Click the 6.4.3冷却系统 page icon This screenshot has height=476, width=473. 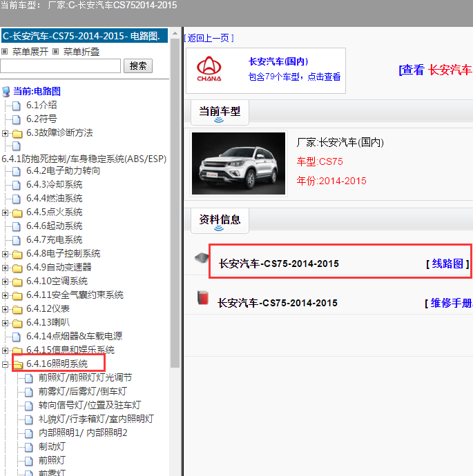coord(17,185)
